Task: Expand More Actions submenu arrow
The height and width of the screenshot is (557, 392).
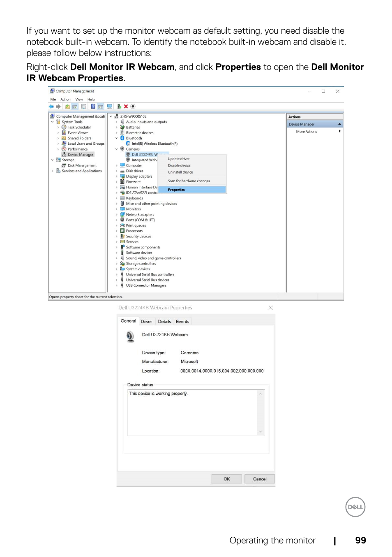Action: pyautogui.click(x=340, y=131)
